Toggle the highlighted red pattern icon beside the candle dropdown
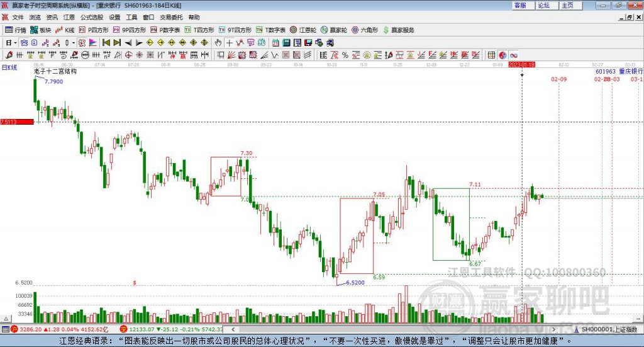Image resolution: width=644 pixels, height=347 pixels. (82, 43)
